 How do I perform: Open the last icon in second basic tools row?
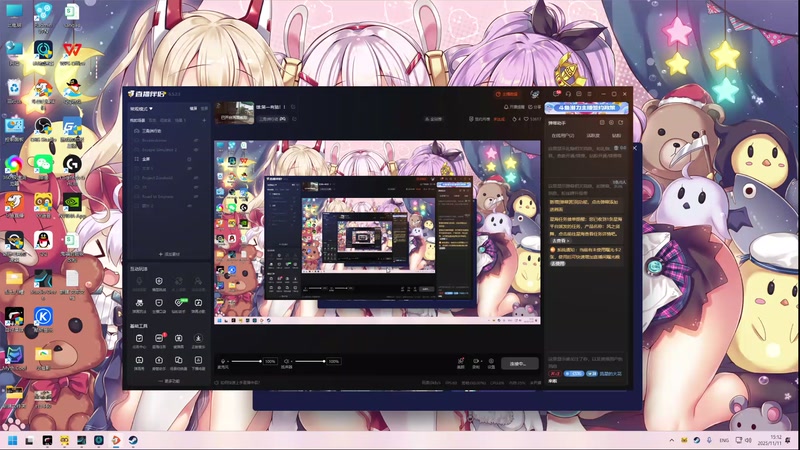coord(198,360)
